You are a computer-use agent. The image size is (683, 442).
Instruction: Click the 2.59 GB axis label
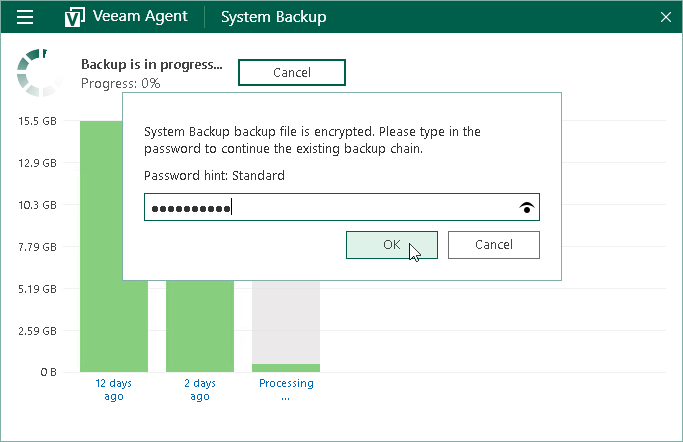37,331
